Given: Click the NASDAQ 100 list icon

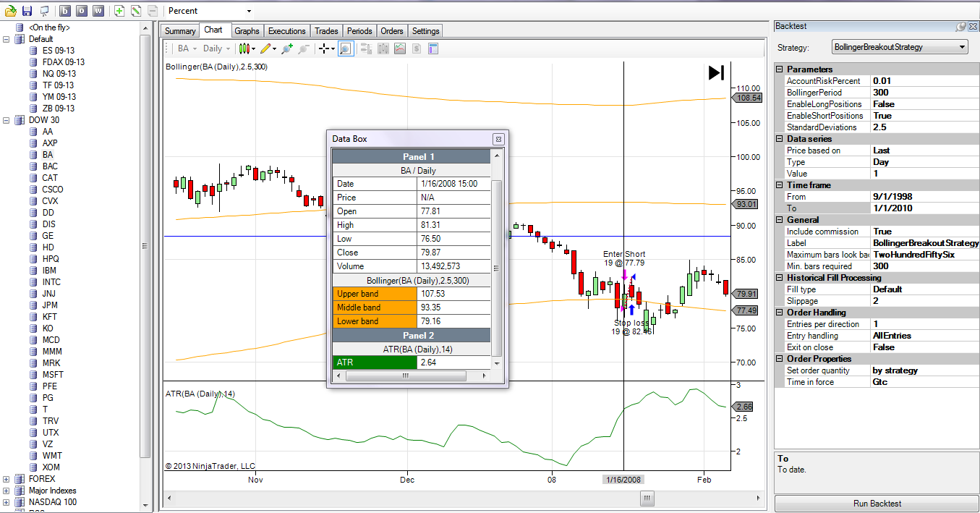Looking at the screenshot, I should point(19,502).
